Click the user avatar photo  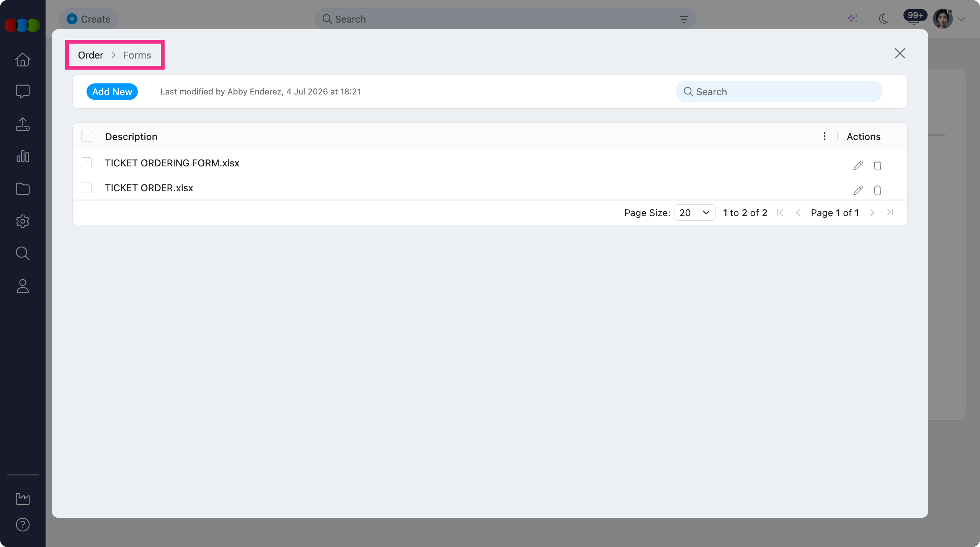pyautogui.click(x=942, y=19)
